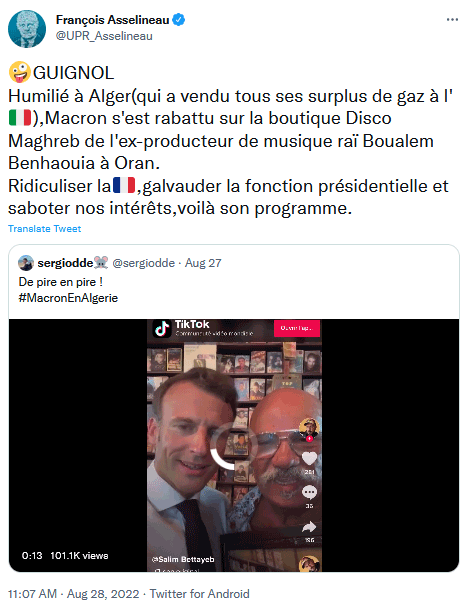The height and width of the screenshot is (601, 467).
Task: Open the @UPR_Asselineau handle
Action: pyautogui.click(x=104, y=36)
